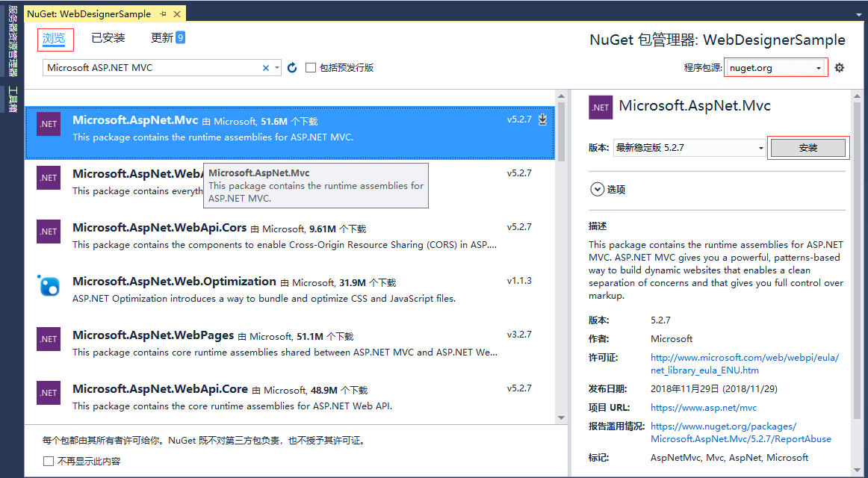
Task: Click .NET icon in the package details header
Action: click(601, 108)
